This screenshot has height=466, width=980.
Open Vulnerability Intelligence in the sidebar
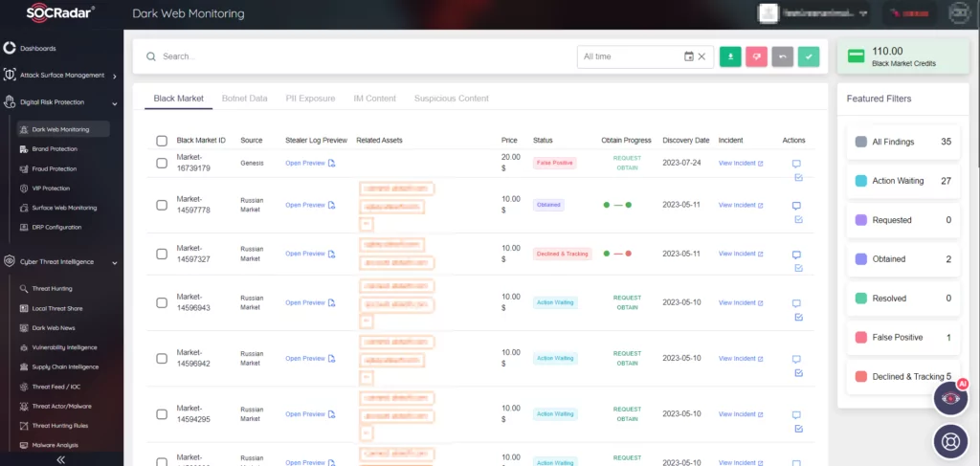tap(64, 347)
